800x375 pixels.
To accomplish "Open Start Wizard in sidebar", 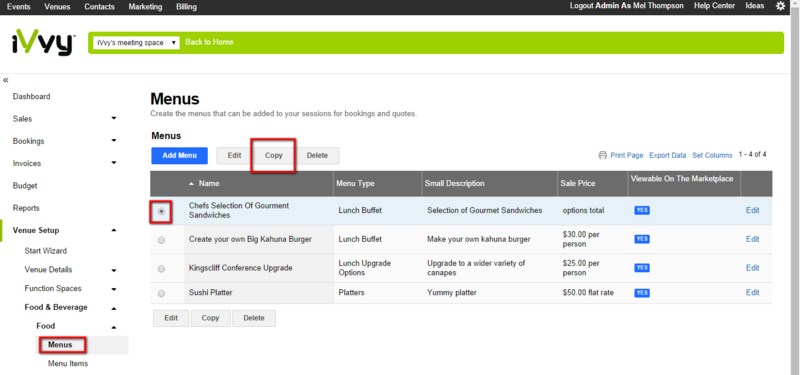I will point(45,251).
